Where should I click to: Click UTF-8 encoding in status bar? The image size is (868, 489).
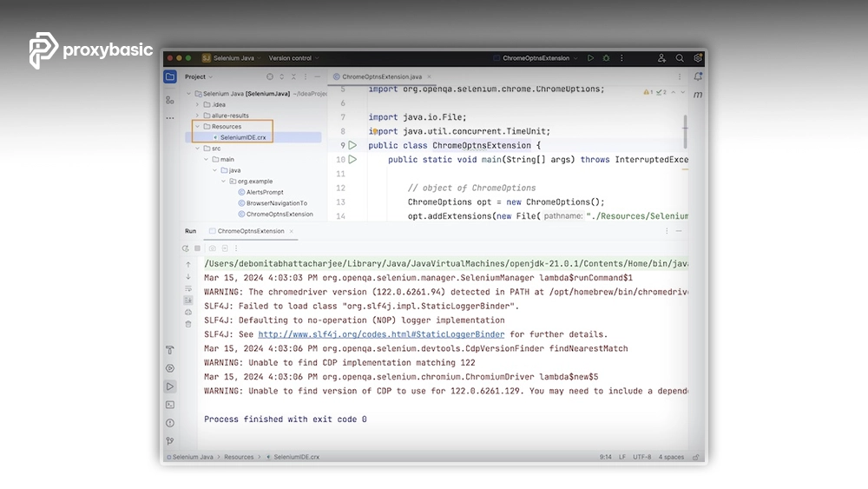(x=642, y=458)
